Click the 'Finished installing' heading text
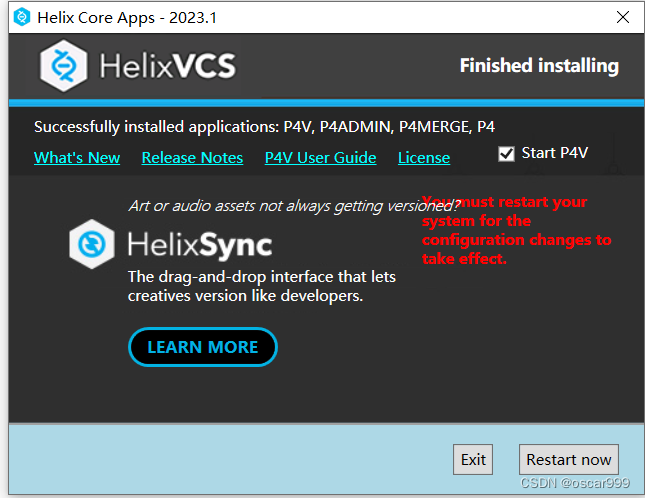Viewport: 645px width, 498px height. tap(539, 66)
